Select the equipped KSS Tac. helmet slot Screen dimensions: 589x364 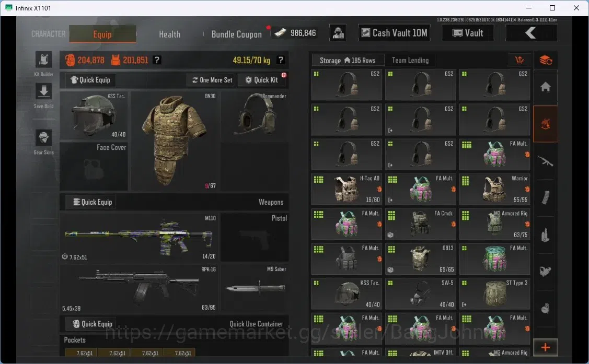tap(94, 115)
